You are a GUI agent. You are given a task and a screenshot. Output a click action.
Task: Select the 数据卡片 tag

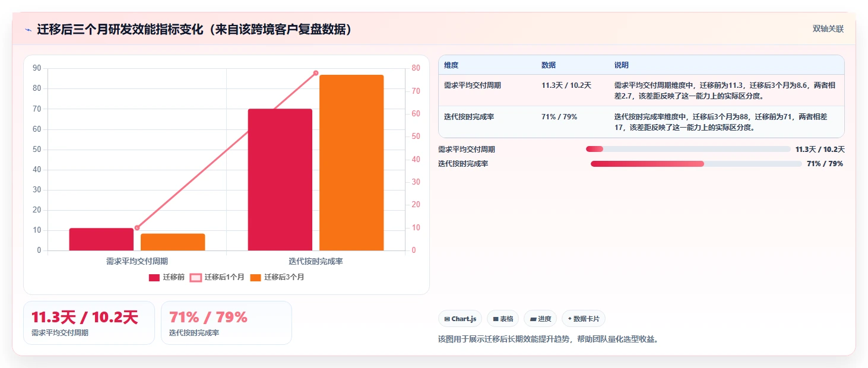pos(583,319)
